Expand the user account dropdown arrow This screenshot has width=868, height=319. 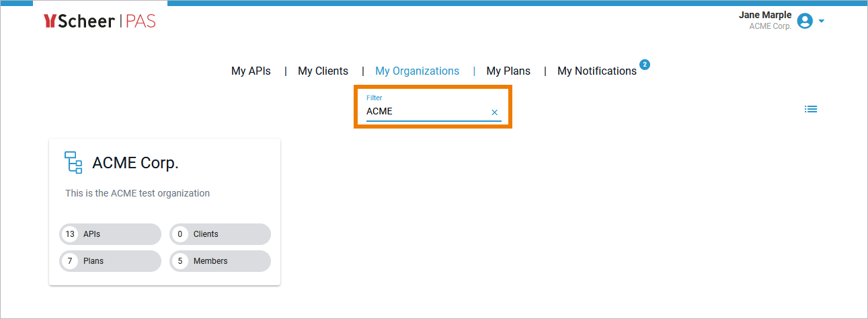click(x=822, y=22)
